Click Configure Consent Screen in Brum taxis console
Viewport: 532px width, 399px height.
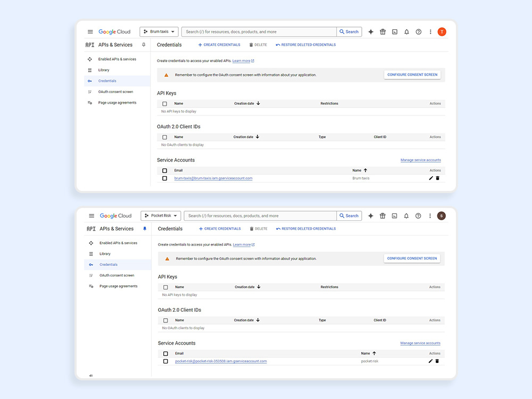(x=412, y=74)
